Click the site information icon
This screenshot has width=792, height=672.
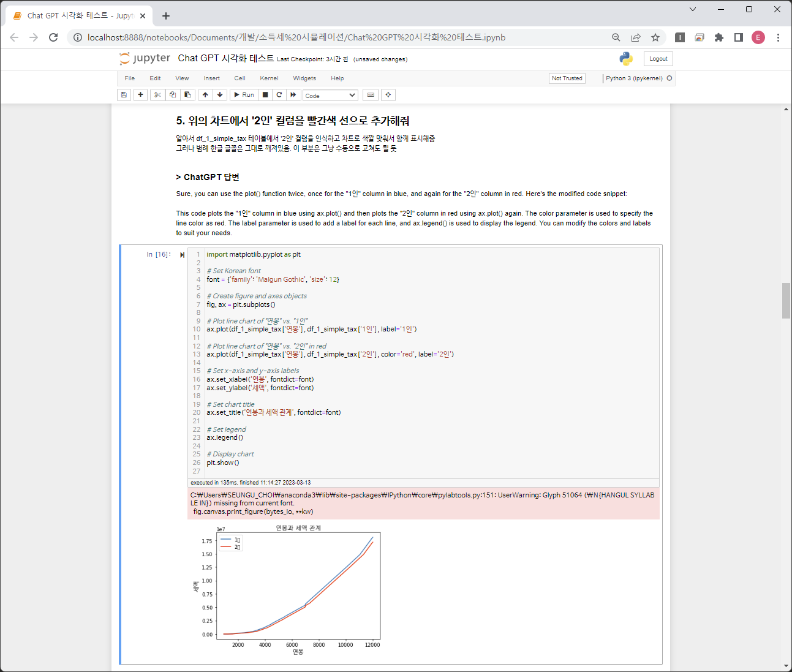point(78,37)
